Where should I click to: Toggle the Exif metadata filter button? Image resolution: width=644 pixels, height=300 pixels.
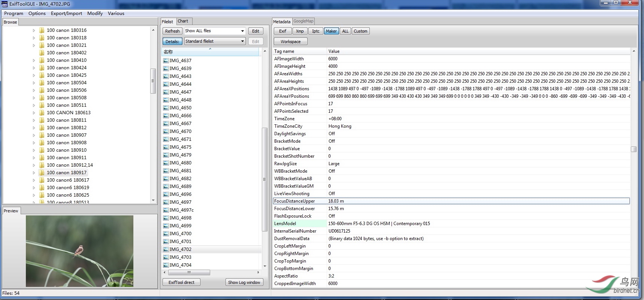[282, 31]
